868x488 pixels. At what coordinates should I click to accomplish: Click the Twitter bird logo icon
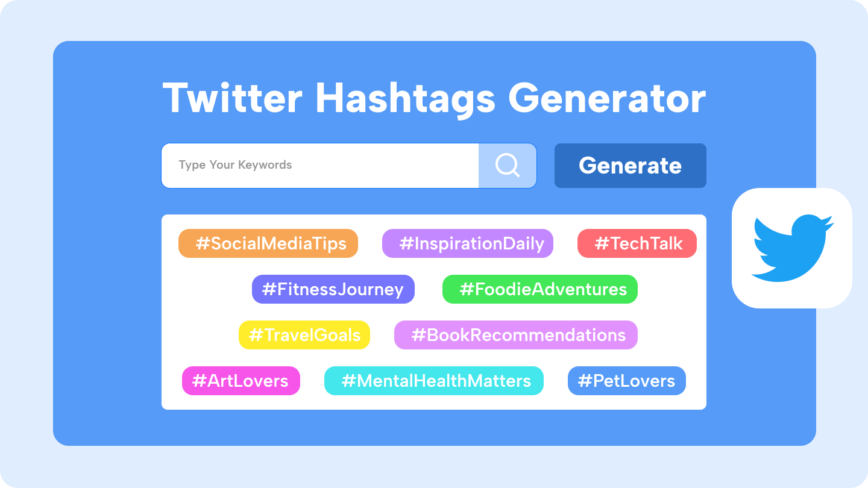(792, 248)
